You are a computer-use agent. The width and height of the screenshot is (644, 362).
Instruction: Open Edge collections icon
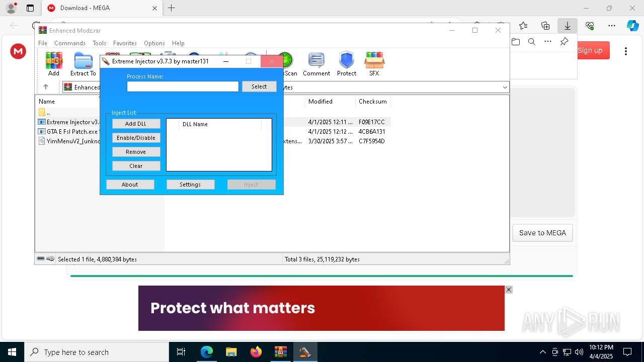pos(545,25)
